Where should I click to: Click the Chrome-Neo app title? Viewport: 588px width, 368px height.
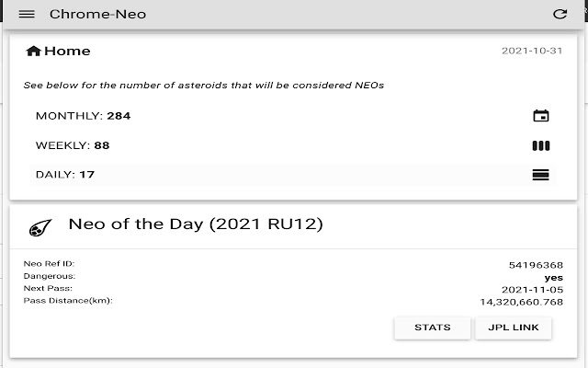coord(97,14)
